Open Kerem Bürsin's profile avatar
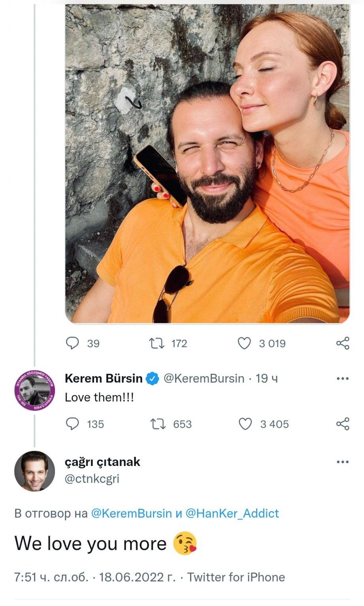This screenshot has width=364, height=606. pyautogui.click(x=34, y=390)
